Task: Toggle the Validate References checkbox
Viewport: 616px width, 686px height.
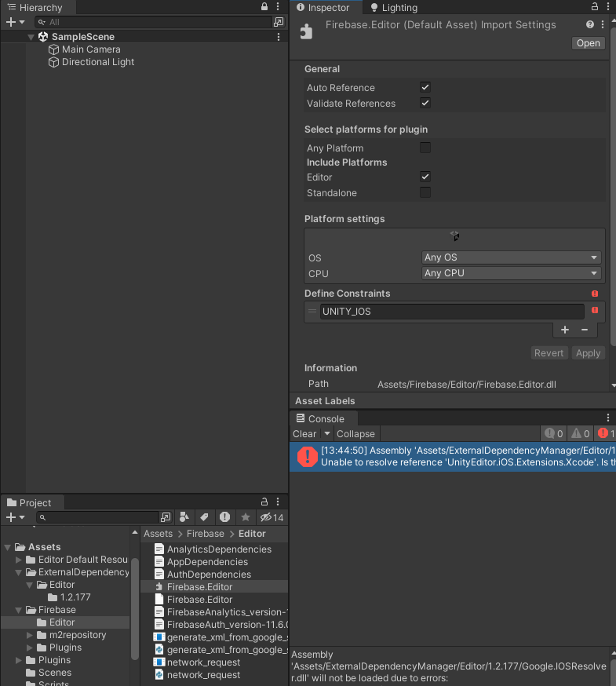Action: coord(425,103)
